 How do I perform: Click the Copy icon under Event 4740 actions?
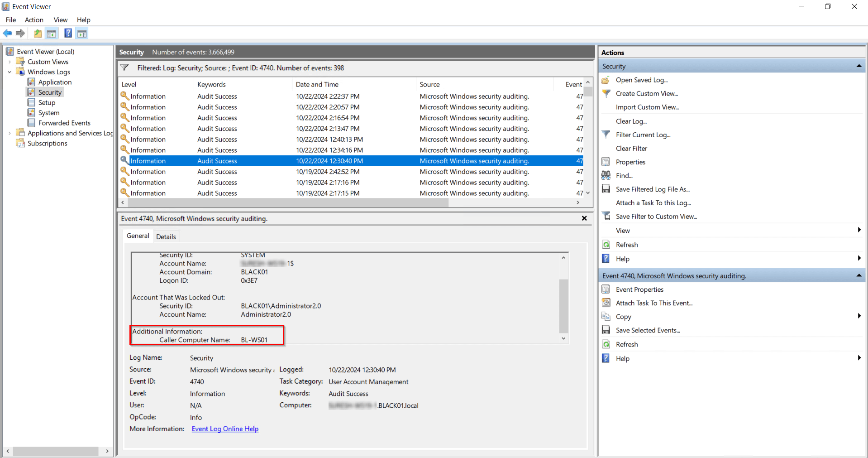pyautogui.click(x=606, y=316)
